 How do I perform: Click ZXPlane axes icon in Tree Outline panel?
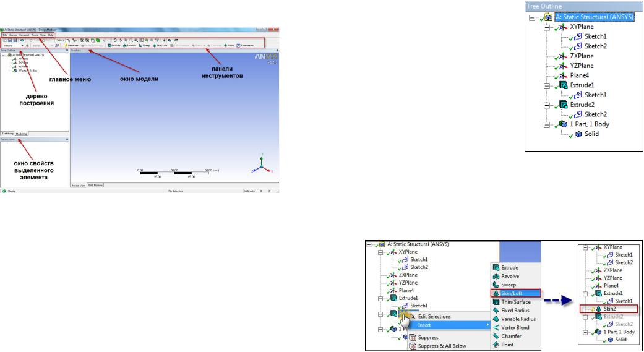[563, 56]
